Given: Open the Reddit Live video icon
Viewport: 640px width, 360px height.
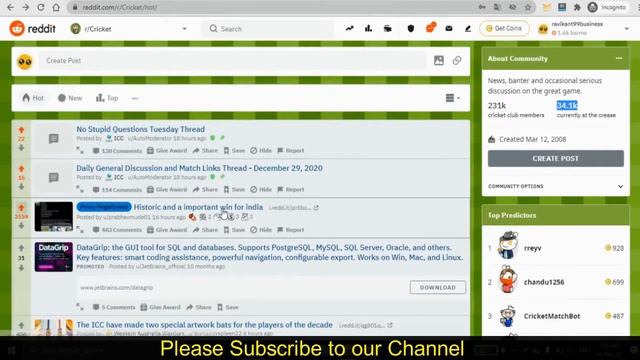Looking at the screenshot, I should pos(388,29).
